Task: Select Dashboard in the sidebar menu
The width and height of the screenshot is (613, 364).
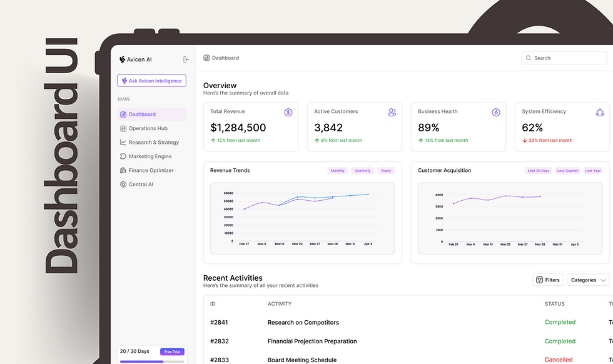Action: [x=151, y=114]
